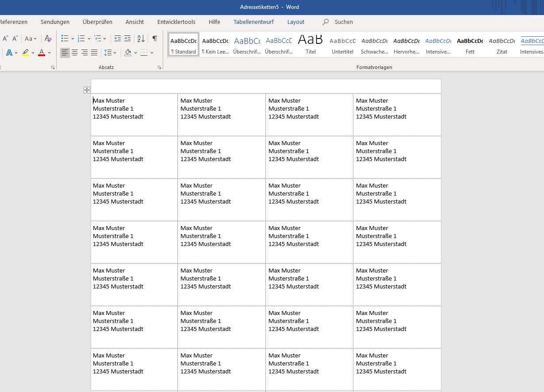Expand the line spacing dropdown
Image resolution: width=544 pixels, height=392 pixels.
coord(115,53)
